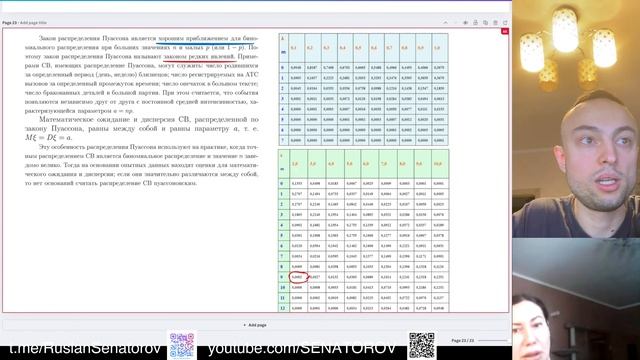Move page 23 up with the chevron

pos(445,23)
